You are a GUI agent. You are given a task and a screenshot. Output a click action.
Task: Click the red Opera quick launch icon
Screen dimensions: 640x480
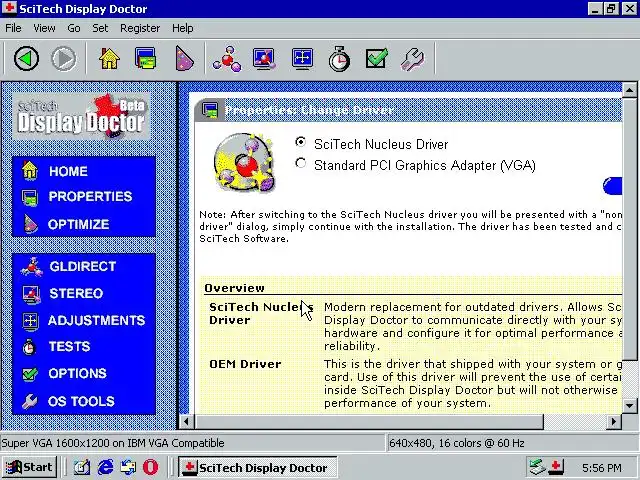point(150,467)
